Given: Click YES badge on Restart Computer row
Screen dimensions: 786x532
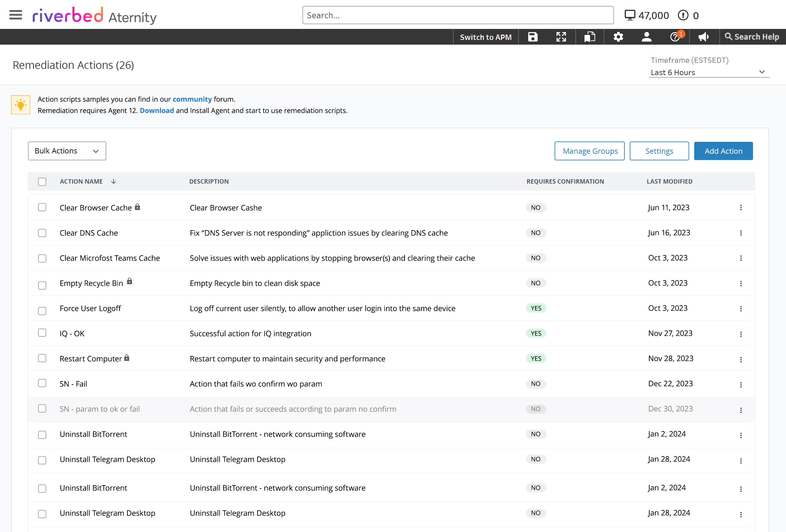Looking at the screenshot, I should tap(536, 358).
